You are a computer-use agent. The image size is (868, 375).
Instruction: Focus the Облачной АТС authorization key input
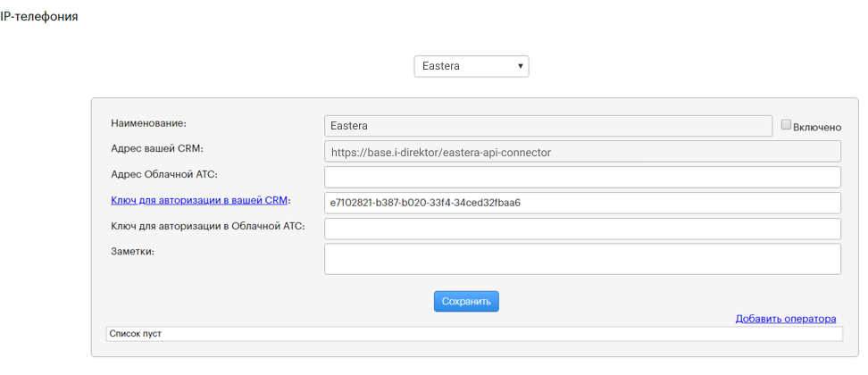click(581, 229)
